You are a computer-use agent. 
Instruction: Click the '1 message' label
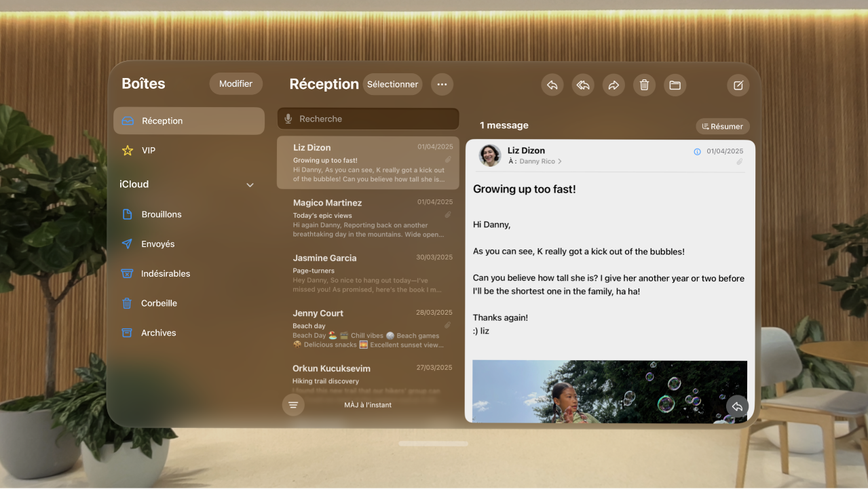[x=504, y=125]
